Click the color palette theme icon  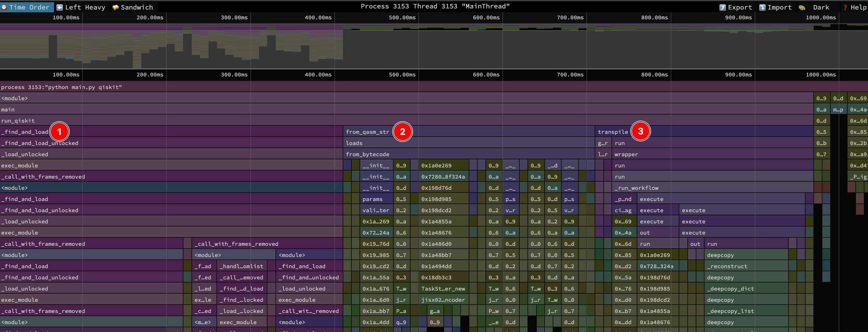[x=802, y=7]
